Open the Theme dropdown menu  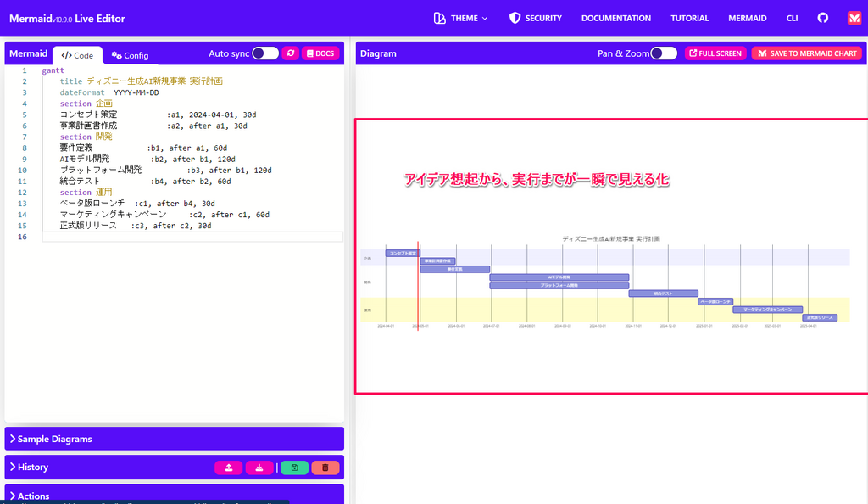[460, 19]
